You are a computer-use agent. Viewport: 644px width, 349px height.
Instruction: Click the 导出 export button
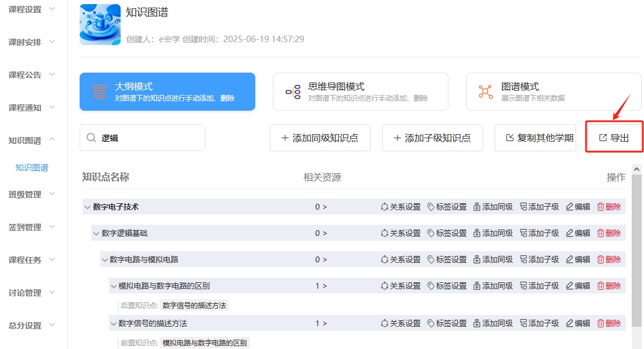click(x=614, y=138)
